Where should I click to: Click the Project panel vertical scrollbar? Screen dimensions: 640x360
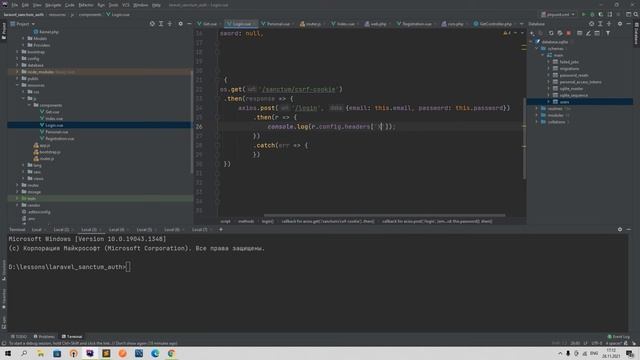(x=191, y=122)
